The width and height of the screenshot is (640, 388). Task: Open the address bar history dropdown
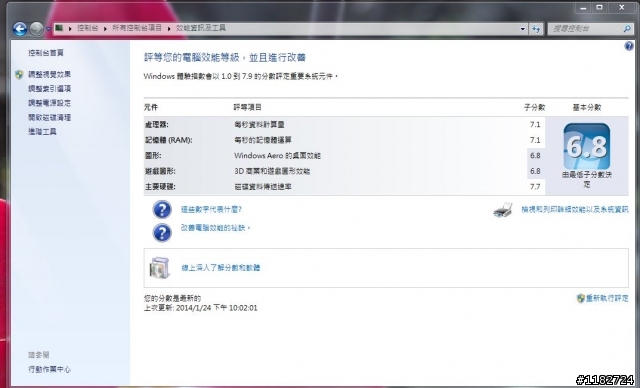[523, 29]
